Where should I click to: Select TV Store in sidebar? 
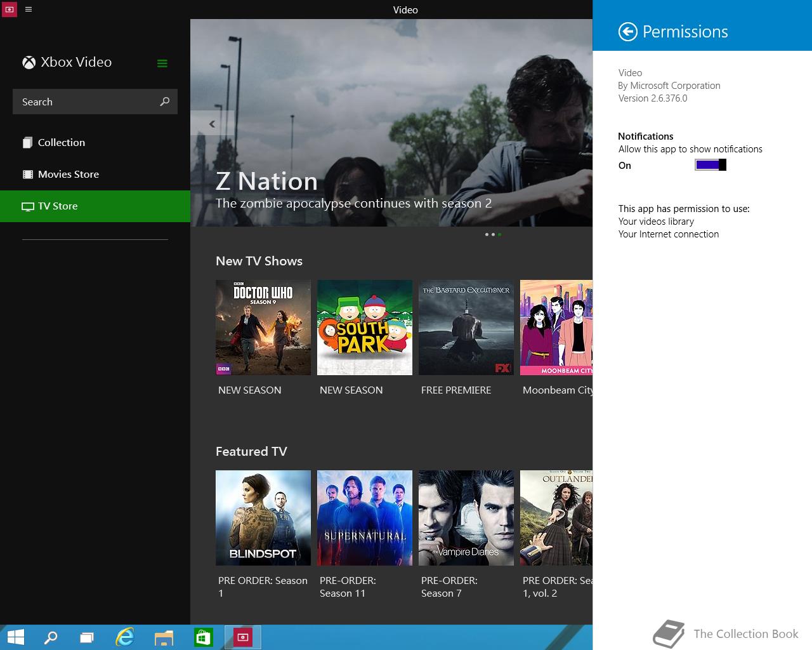click(95, 206)
